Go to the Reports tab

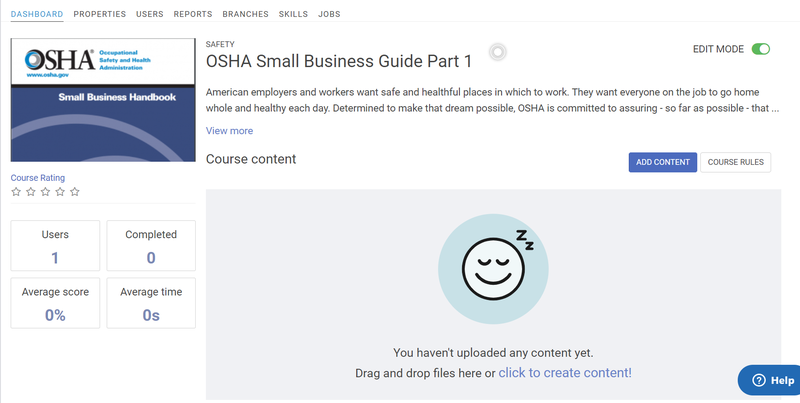click(x=193, y=14)
